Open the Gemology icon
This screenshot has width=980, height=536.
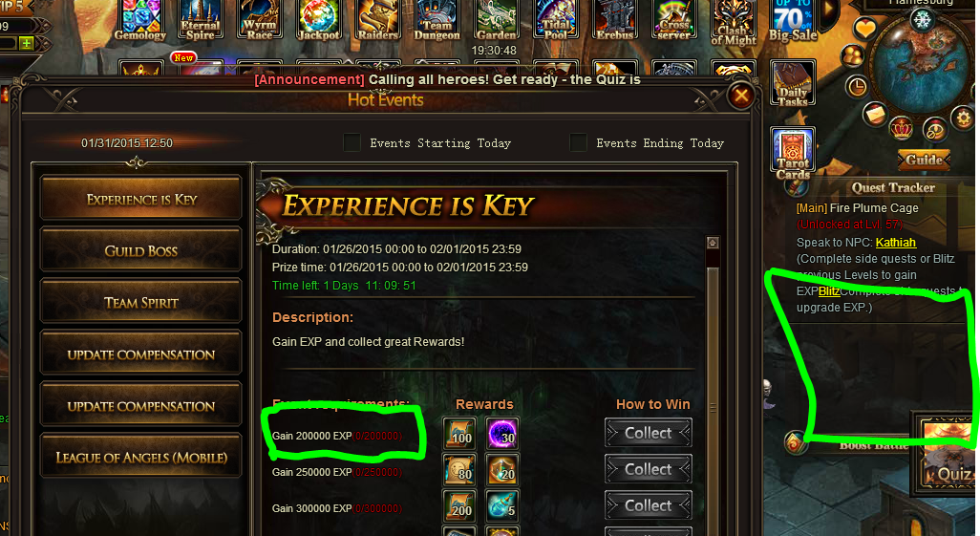(140, 20)
